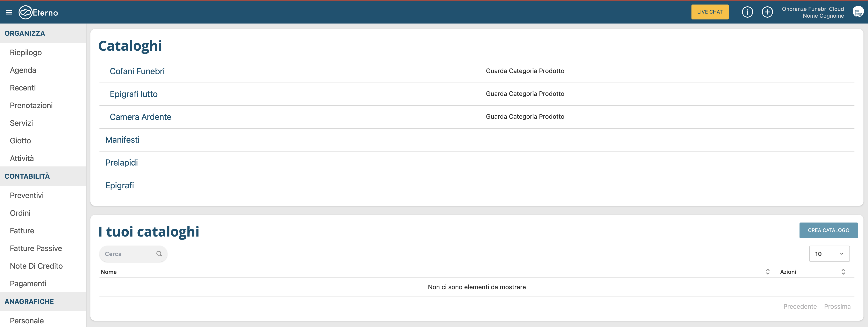Click the CREA CATALOGO button
The height and width of the screenshot is (327, 868).
828,230
